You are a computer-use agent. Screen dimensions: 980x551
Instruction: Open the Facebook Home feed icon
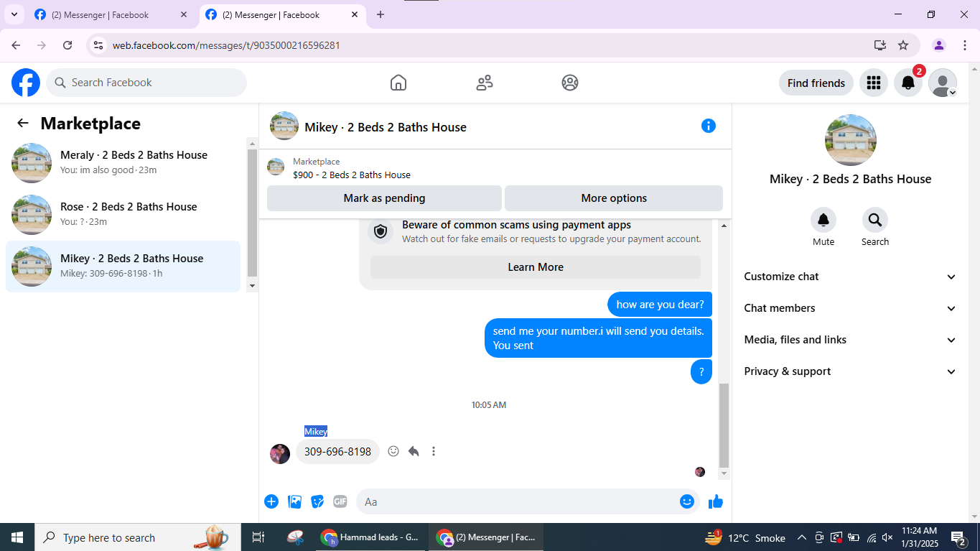(398, 83)
